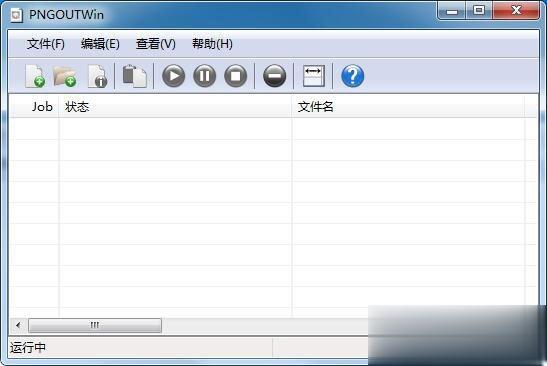The height and width of the screenshot is (366, 547).
Task: Open the 文件(F) menu
Action: [x=46, y=44]
